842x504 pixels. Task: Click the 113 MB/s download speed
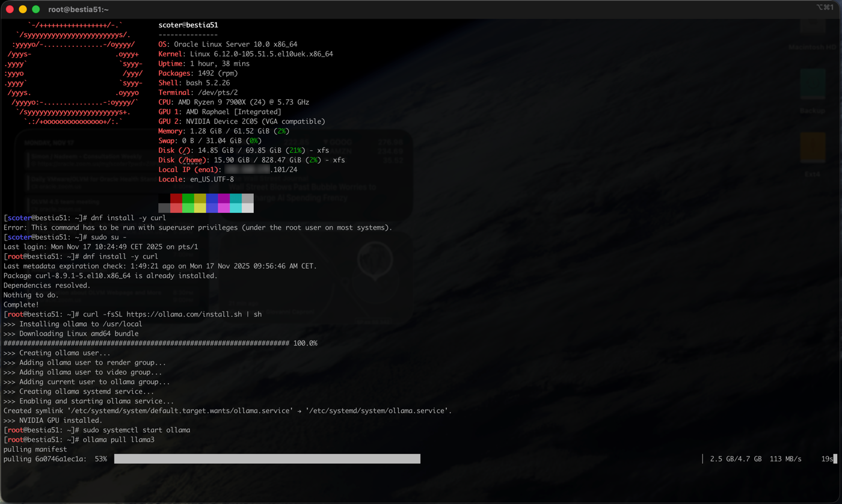(x=785, y=459)
